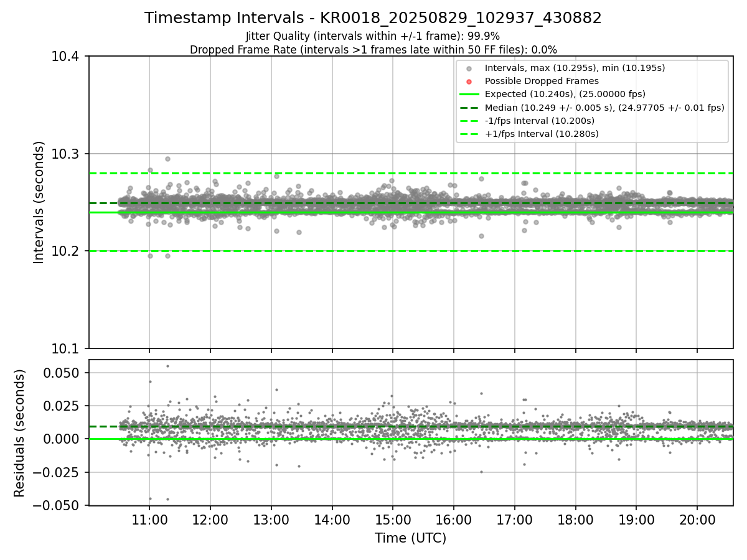Click the −0.025 tick label on residuals axis

tap(57, 472)
